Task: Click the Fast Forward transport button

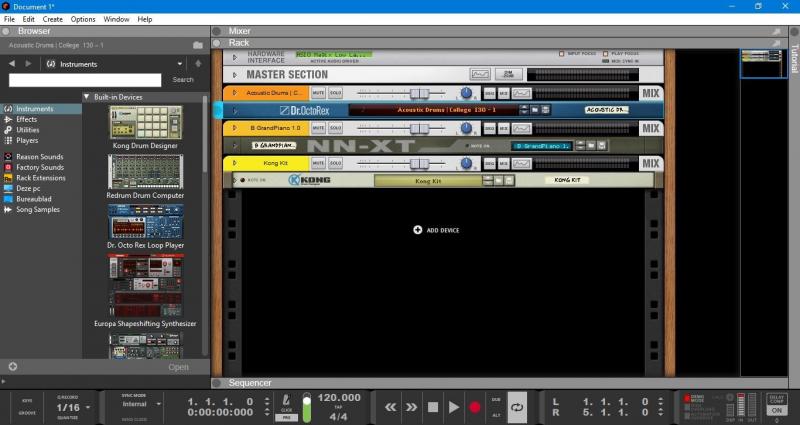Action: click(411, 407)
